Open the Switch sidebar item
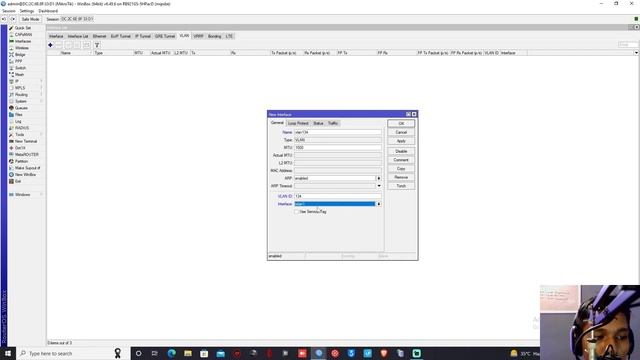This screenshot has height=360, width=640. tap(20, 68)
